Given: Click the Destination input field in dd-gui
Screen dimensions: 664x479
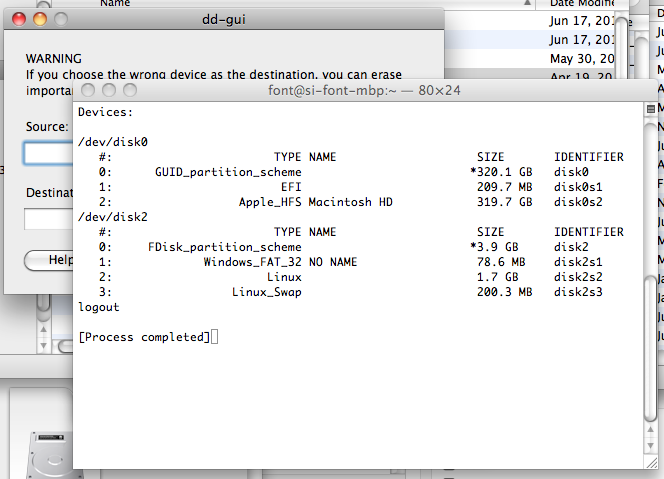Looking at the screenshot, I should [48, 219].
